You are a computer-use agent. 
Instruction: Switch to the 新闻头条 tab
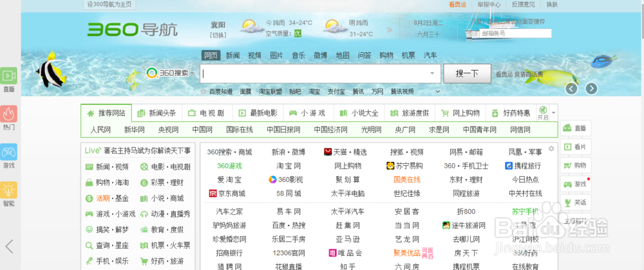click(157, 113)
